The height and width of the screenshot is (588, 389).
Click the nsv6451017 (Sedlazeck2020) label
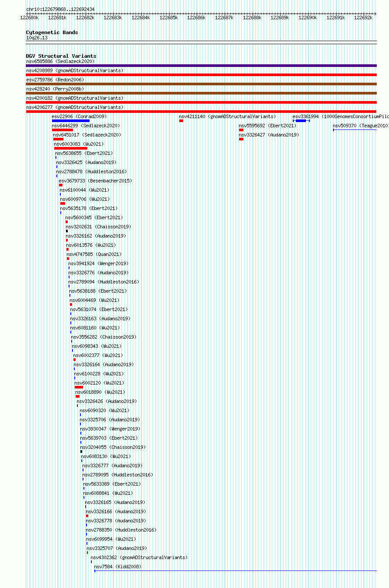[x=87, y=135]
